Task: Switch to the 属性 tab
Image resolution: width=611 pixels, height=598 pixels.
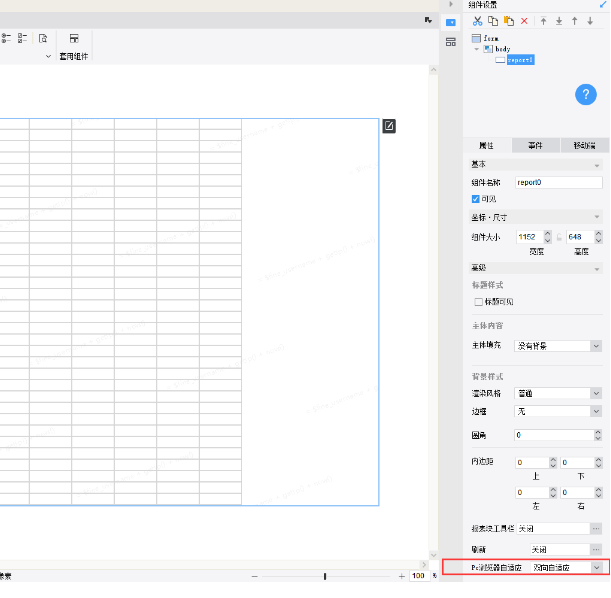Action: pos(487,145)
